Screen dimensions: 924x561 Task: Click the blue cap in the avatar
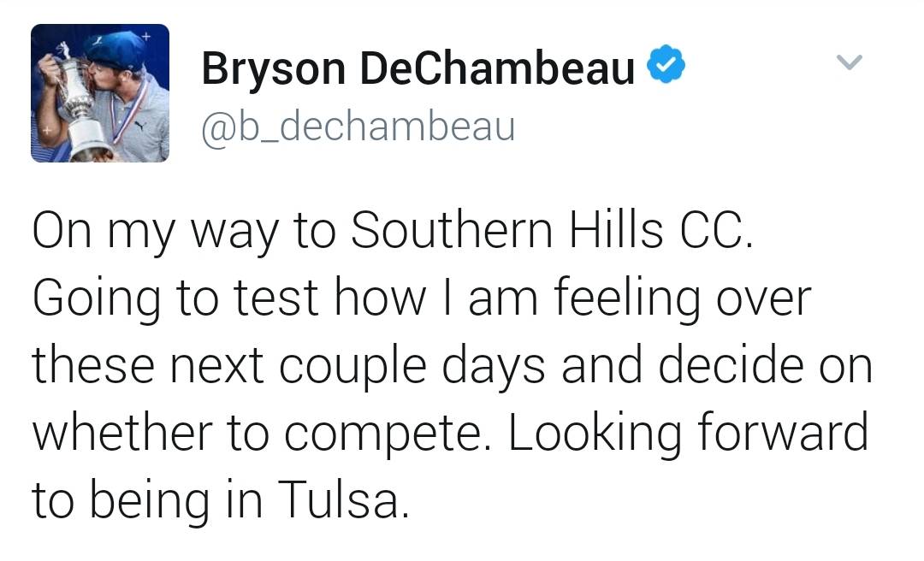coord(115,52)
